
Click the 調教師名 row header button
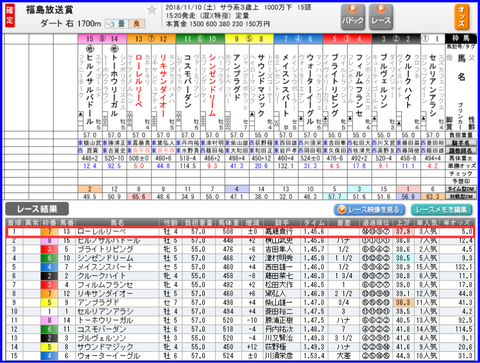[x=461, y=150]
